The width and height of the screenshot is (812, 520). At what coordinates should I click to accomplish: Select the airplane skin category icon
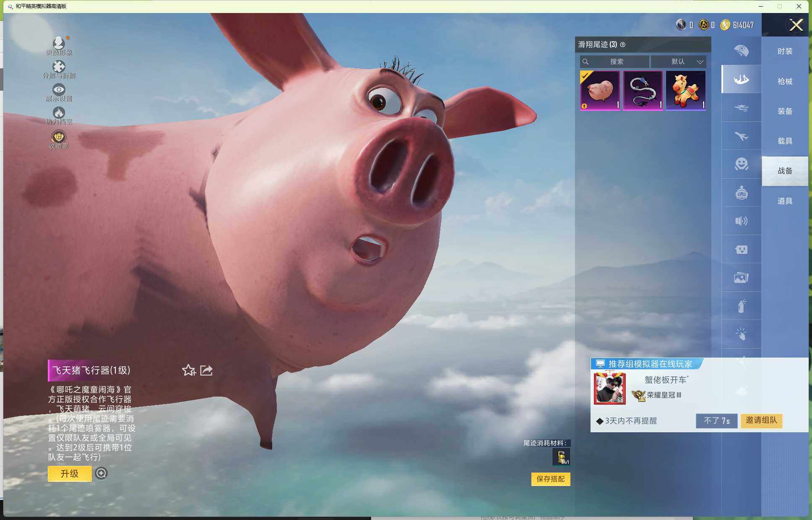click(x=741, y=136)
